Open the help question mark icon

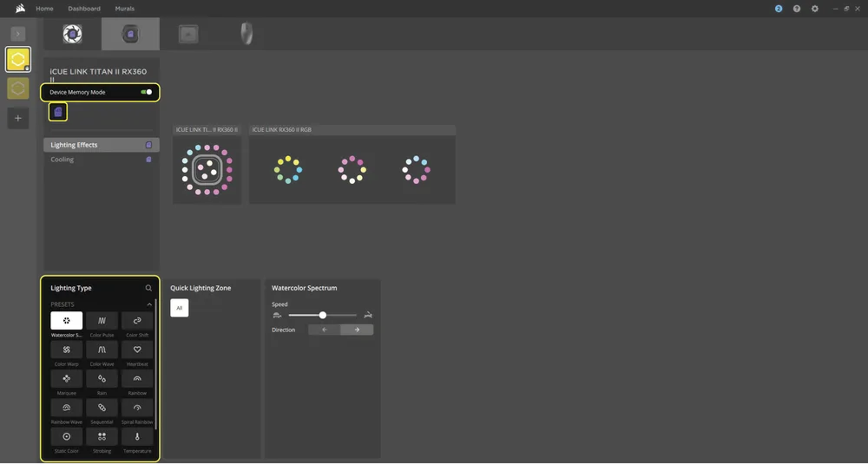(797, 9)
